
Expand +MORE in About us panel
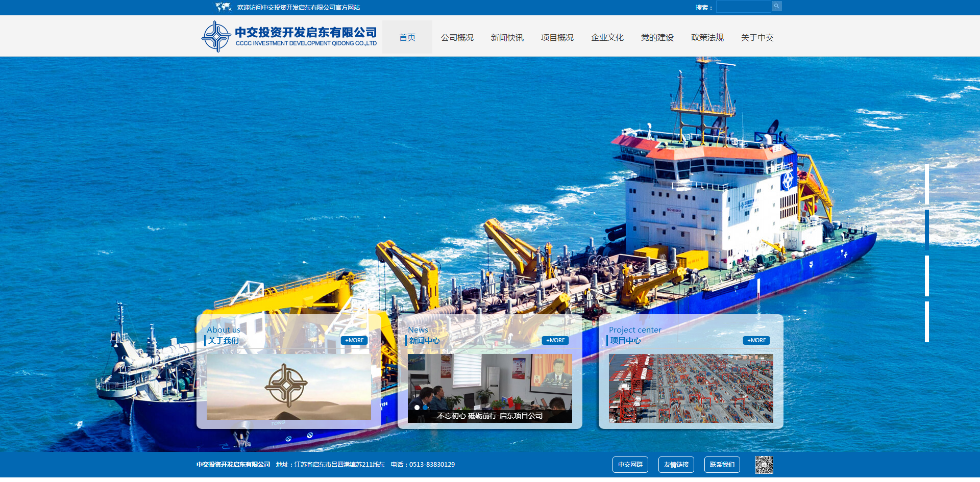(x=354, y=340)
